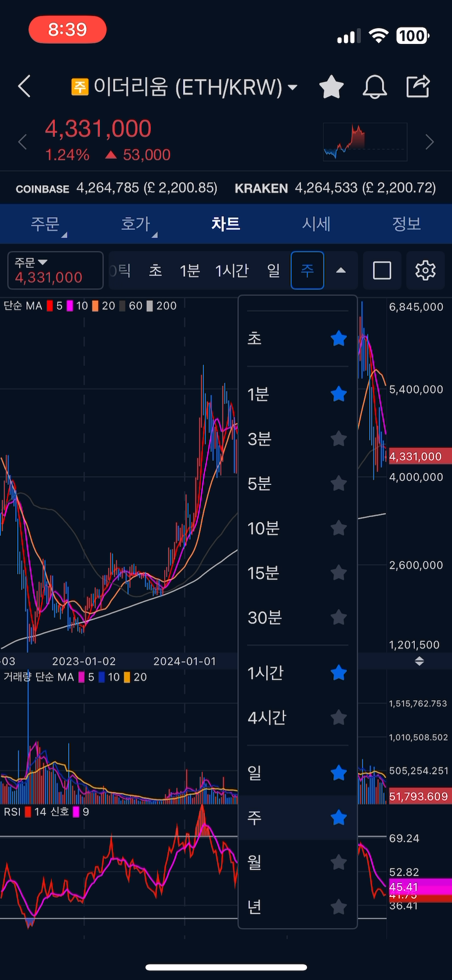452x980 pixels.
Task: Toggle the 월 interval favorite star
Action: point(338,863)
